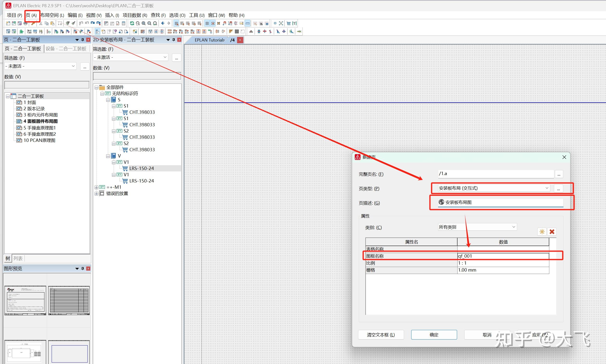Click the zoom out magnifier icon

tap(149, 23)
